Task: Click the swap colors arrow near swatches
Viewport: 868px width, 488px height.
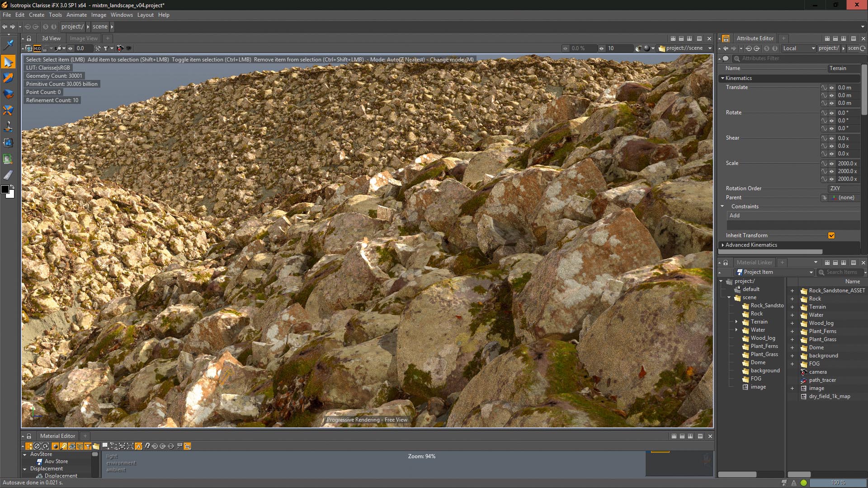Action: click(12, 187)
